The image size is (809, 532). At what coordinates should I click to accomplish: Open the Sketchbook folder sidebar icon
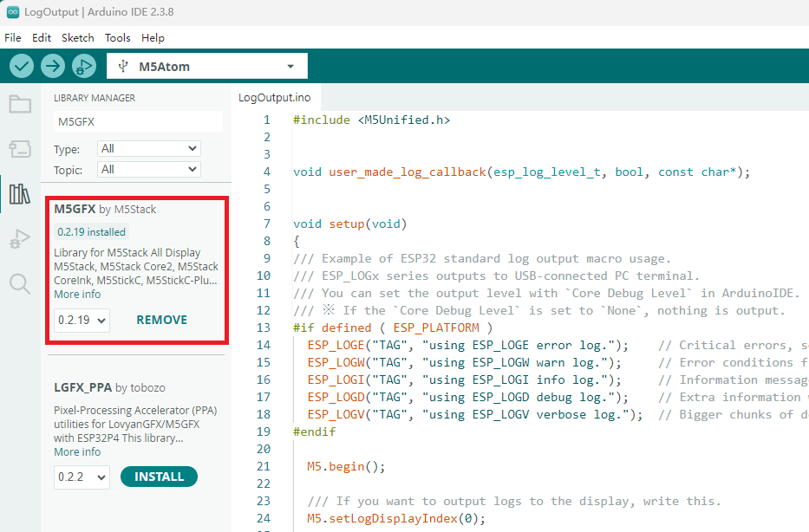coord(20,105)
